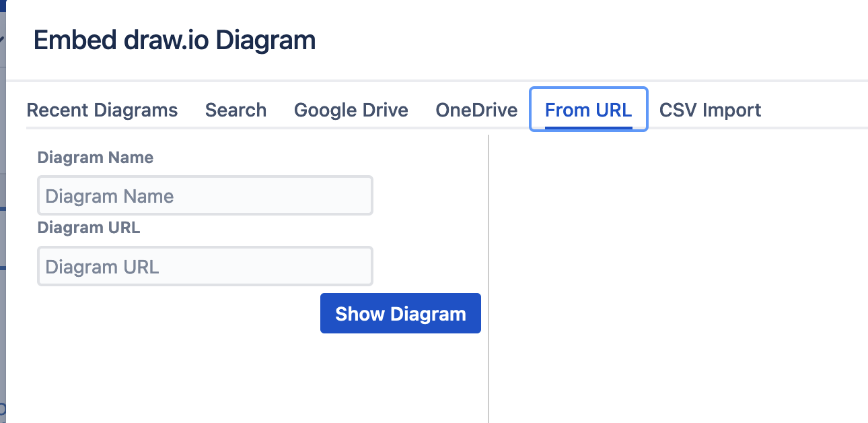Click the Embed draw.io Diagram dialog title
This screenshot has height=423, width=868.
tap(174, 40)
